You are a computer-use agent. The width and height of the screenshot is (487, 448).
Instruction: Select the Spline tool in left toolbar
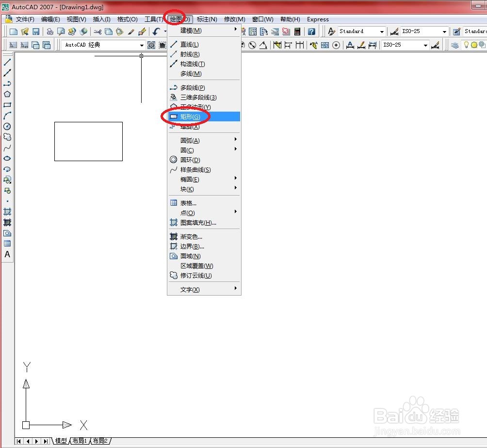click(7, 148)
